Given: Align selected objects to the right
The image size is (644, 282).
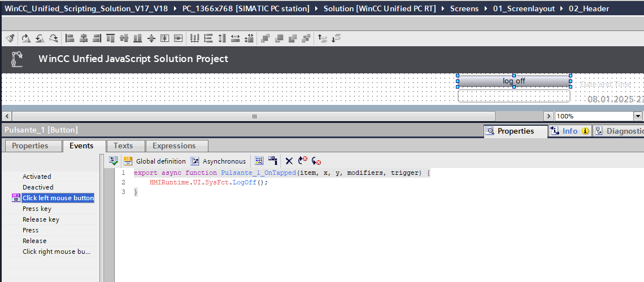Looking at the screenshot, I should [x=97, y=38].
